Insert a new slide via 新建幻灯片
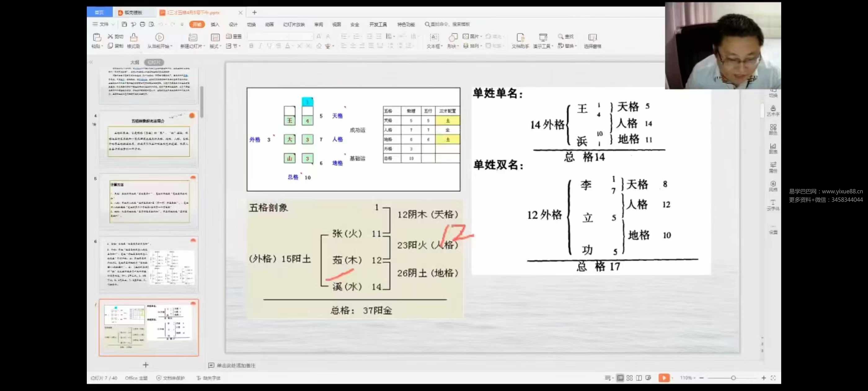This screenshot has width=868, height=391. click(x=193, y=40)
